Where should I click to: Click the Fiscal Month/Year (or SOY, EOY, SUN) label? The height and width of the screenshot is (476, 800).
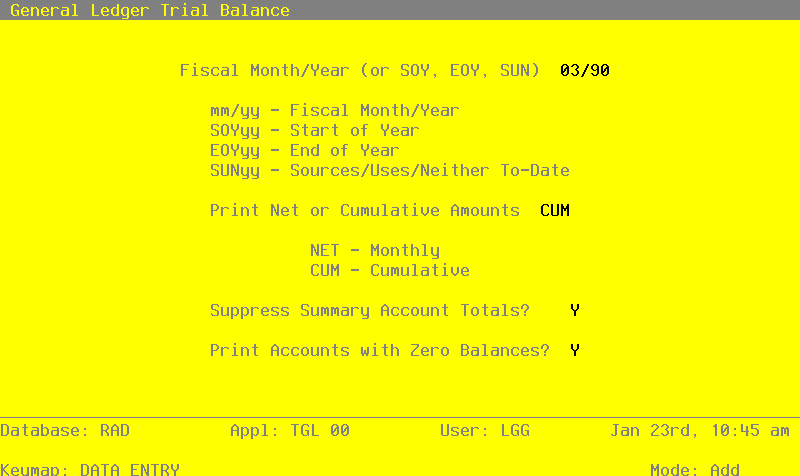point(360,70)
